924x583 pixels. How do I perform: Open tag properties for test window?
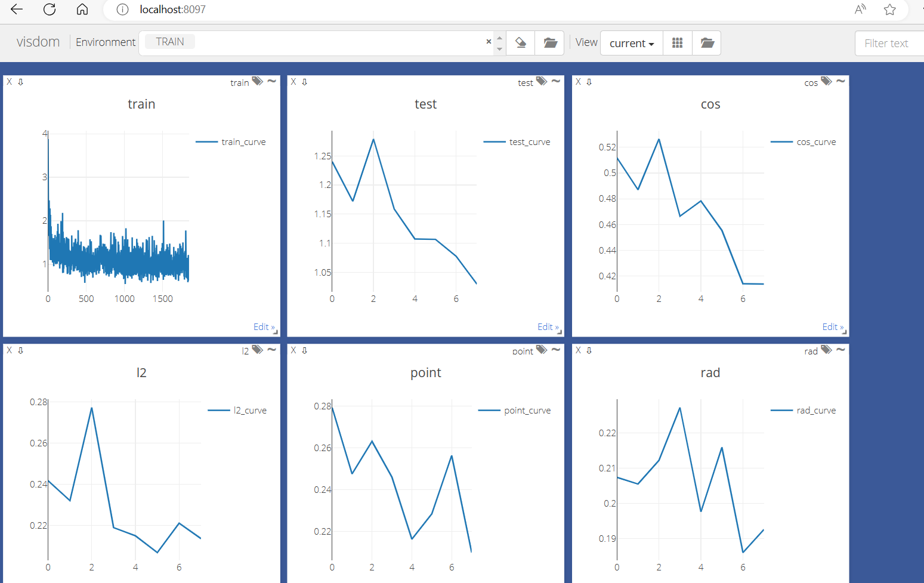point(542,81)
